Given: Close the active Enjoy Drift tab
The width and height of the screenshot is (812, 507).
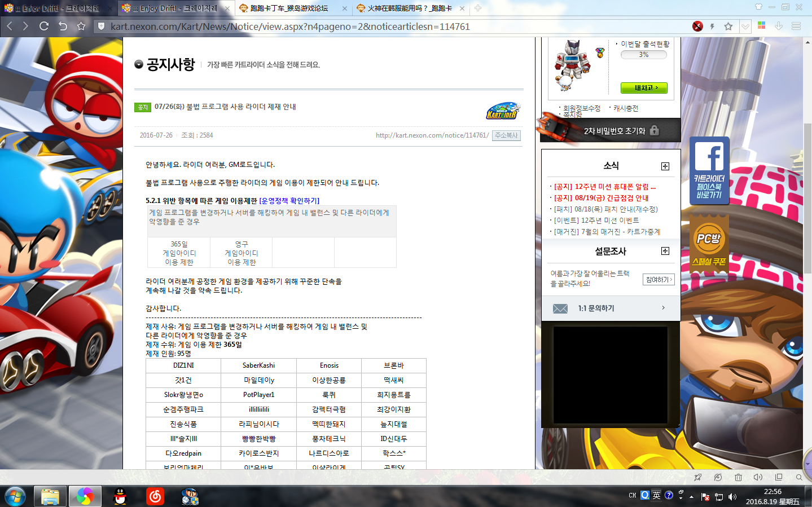Looking at the screenshot, I should (227, 8).
